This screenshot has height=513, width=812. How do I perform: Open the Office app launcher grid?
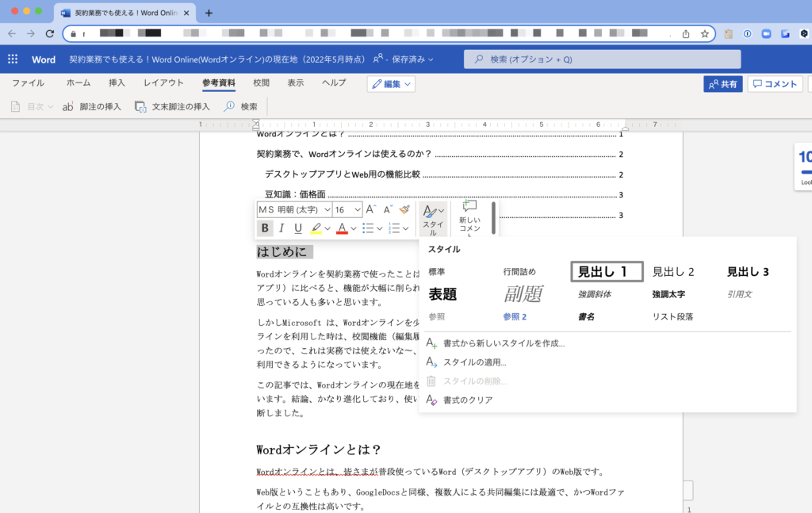(13, 59)
